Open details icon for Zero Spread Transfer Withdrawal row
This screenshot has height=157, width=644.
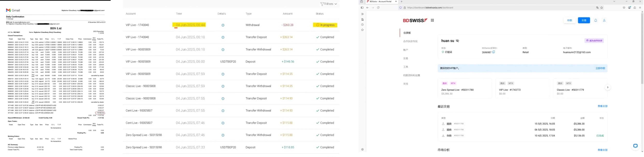[x=223, y=135]
